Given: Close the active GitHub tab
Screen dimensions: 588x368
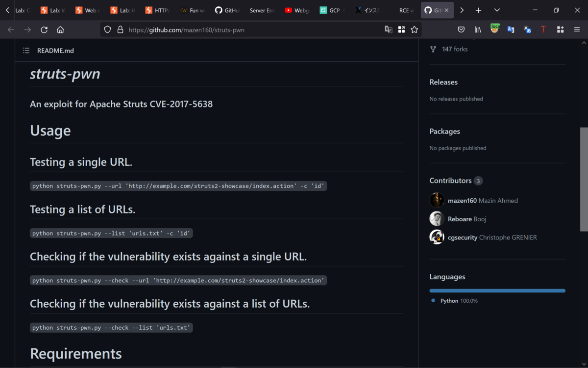Looking at the screenshot, I should 446,10.
